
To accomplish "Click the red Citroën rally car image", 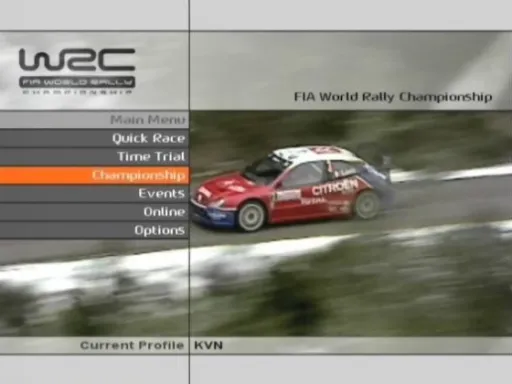I will point(292,188).
